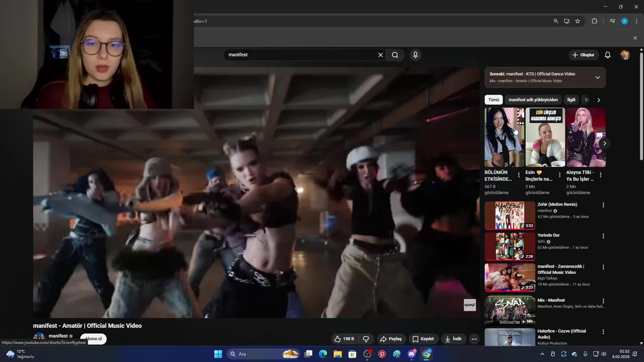Show hidden system tray icons chevron

point(542,354)
